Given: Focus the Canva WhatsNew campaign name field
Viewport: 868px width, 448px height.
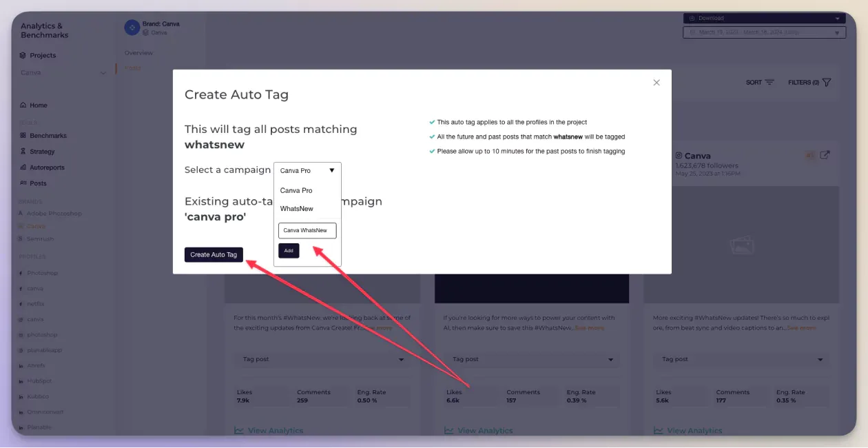Looking at the screenshot, I should click(307, 230).
